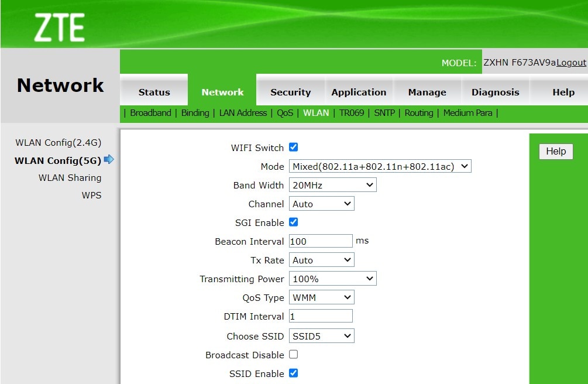Image resolution: width=588 pixels, height=384 pixels.
Task: Open the Binding submenu link
Action: click(195, 113)
